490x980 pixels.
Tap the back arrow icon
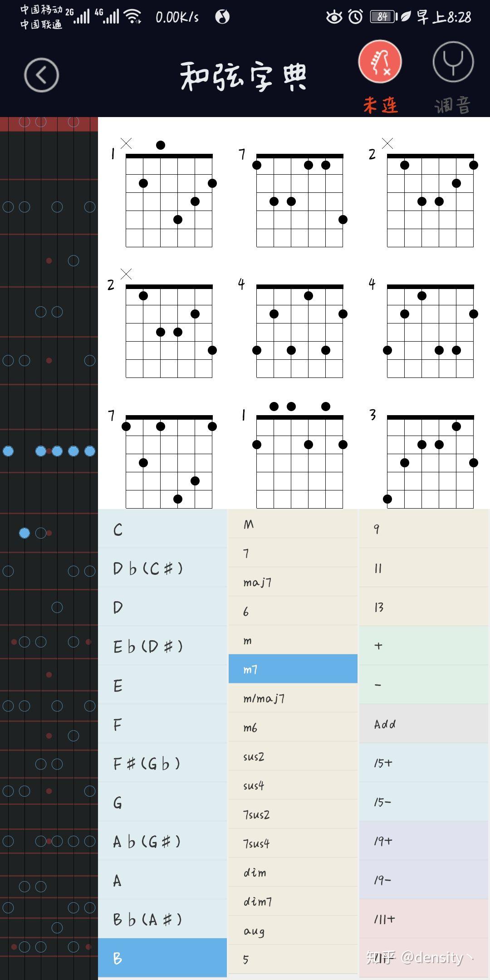pyautogui.click(x=41, y=75)
